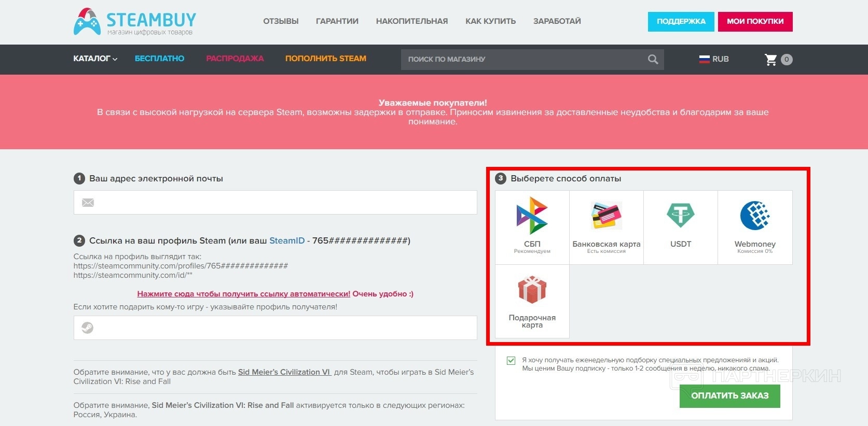Click the ОПЛАТИТЬ ЗАКАЗ button
Screen dimensions: 868x426
point(730,396)
